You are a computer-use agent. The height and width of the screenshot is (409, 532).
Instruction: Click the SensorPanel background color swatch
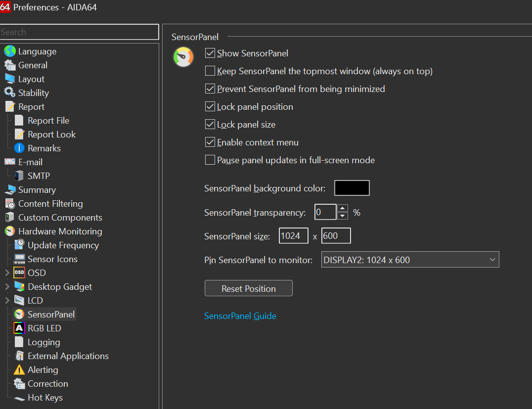pyautogui.click(x=352, y=188)
